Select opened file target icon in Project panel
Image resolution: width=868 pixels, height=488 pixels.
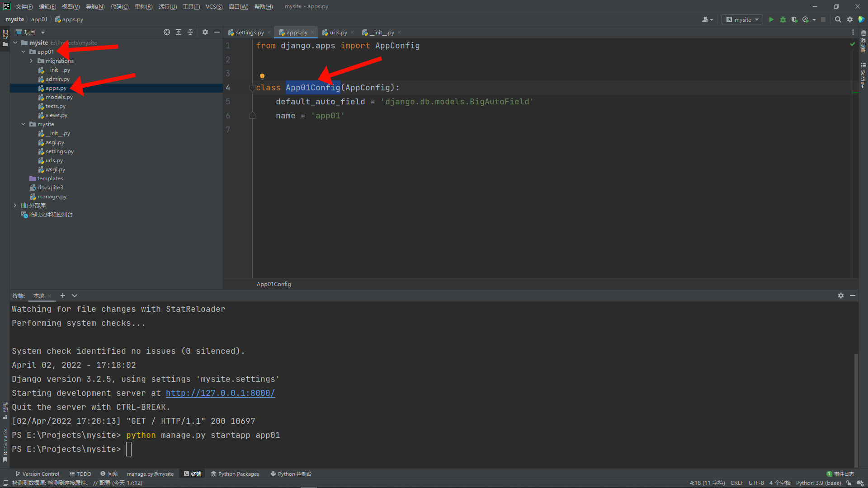(x=167, y=32)
